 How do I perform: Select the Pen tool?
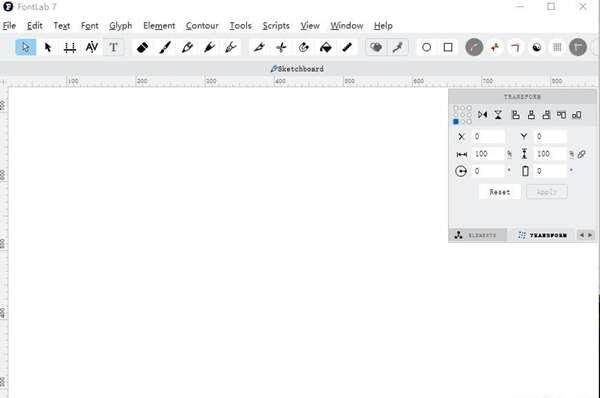click(x=209, y=47)
